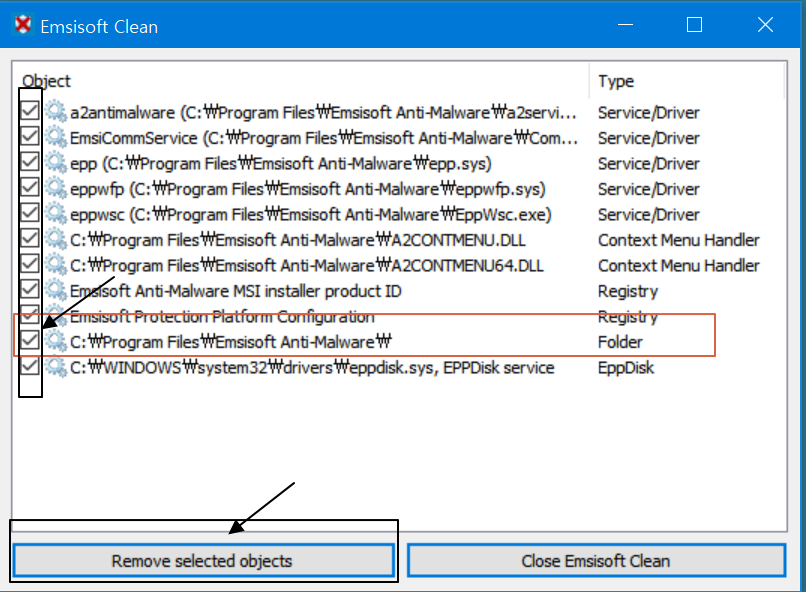Uncheck the A2CONTMENU.DLL checkbox
Screen dimensions: 806x592
[x=30, y=238]
